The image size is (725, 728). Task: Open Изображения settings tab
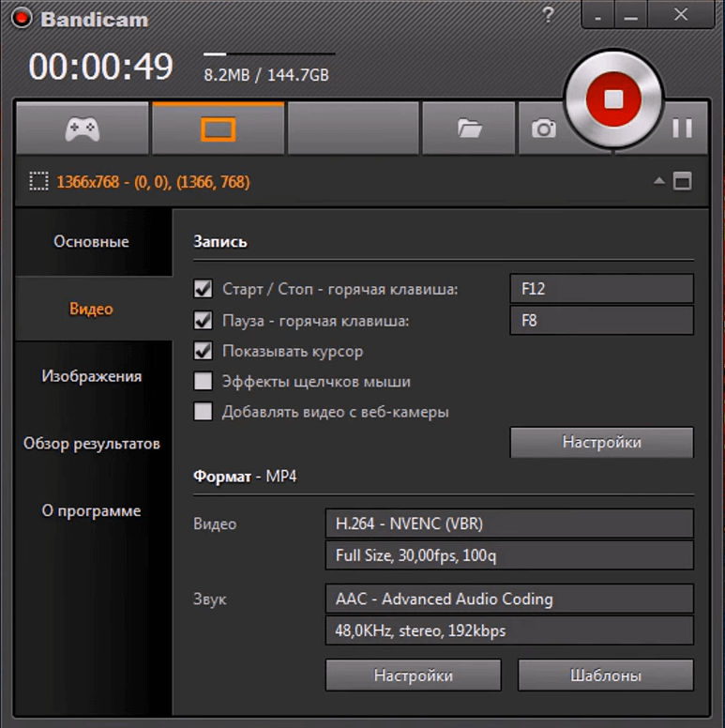coord(91,376)
